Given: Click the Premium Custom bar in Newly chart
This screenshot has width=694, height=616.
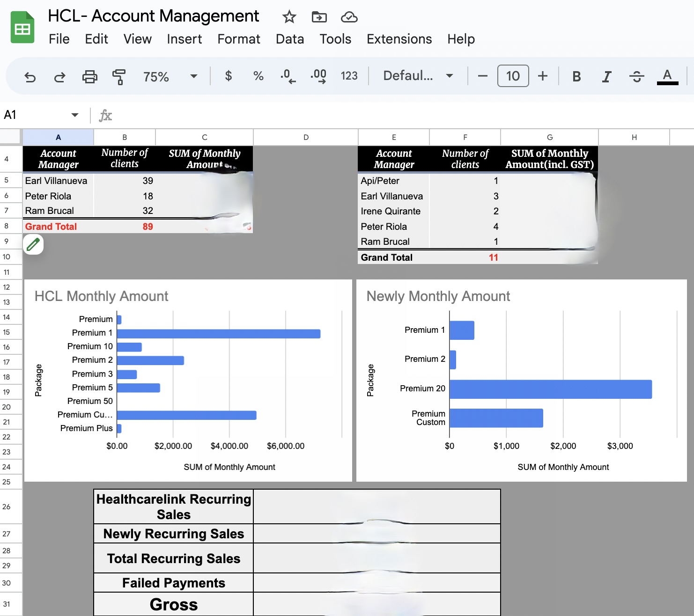Looking at the screenshot, I should [x=496, y=418].
